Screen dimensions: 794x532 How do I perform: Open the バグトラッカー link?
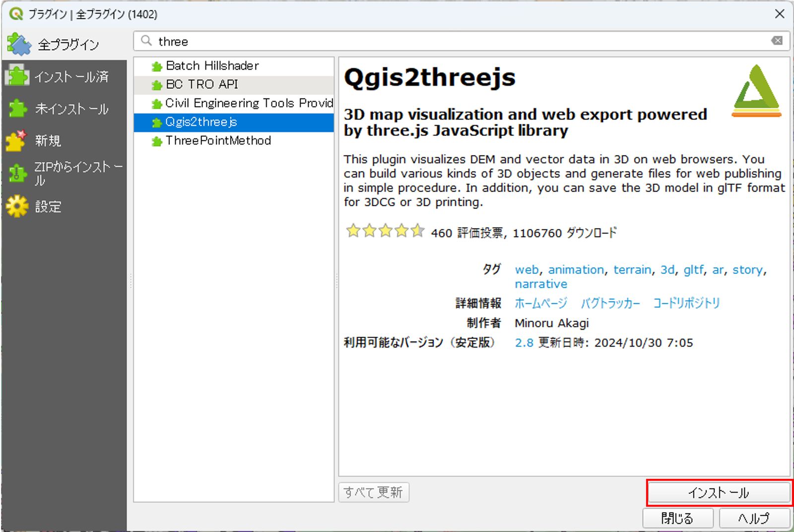click(x=610, y=303)
